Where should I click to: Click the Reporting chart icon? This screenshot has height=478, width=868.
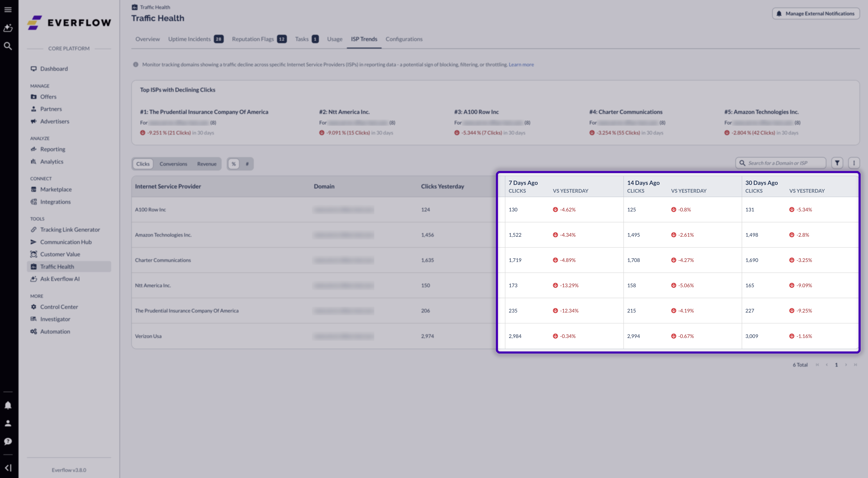33,149
